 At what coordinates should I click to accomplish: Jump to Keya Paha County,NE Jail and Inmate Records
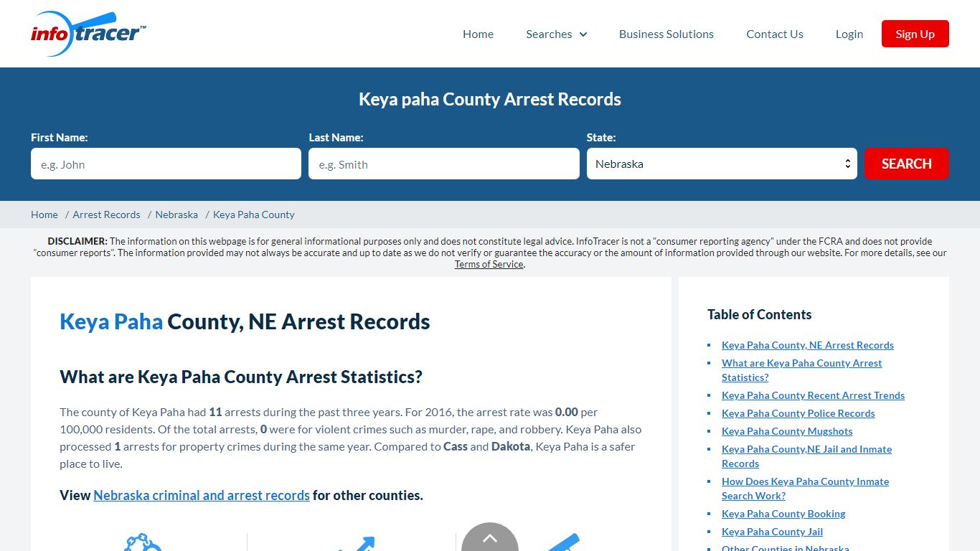pos(807,456)
